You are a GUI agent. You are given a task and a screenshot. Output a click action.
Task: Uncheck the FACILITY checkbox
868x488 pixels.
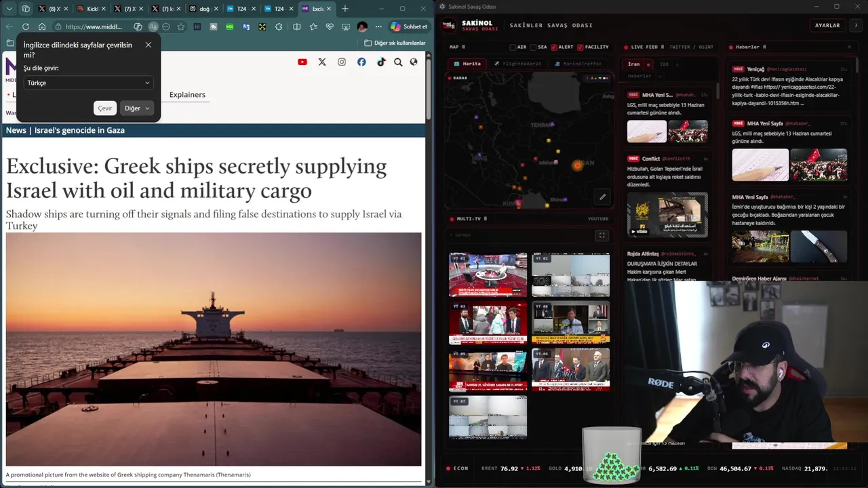(579, 47)
